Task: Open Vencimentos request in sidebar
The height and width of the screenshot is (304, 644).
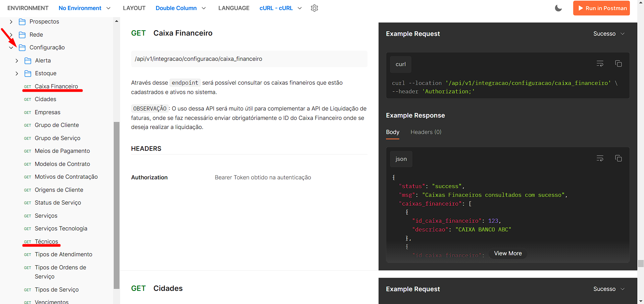Action: tap(52, 302)
